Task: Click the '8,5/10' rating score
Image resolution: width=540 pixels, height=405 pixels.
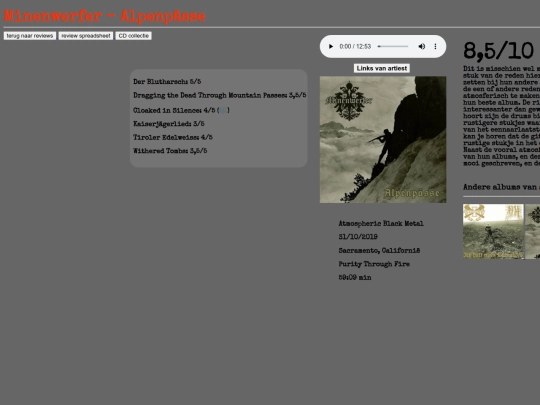Action: pos(498,51)
